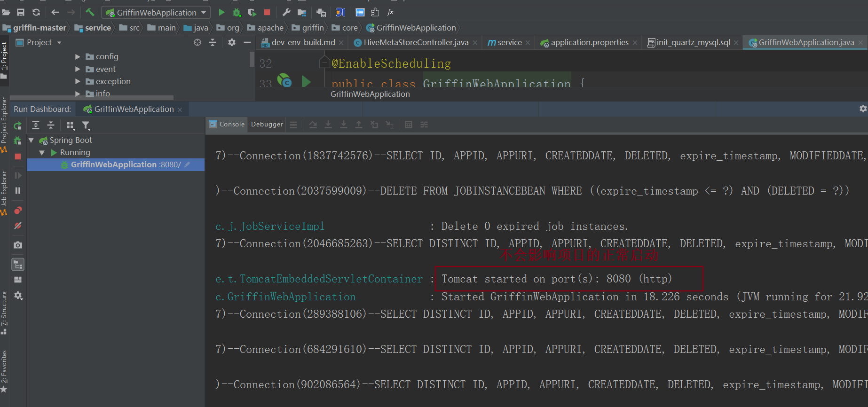Switch to the Debugger tab
The height and width of the screenshot is (407, 868).
[267, 124]
